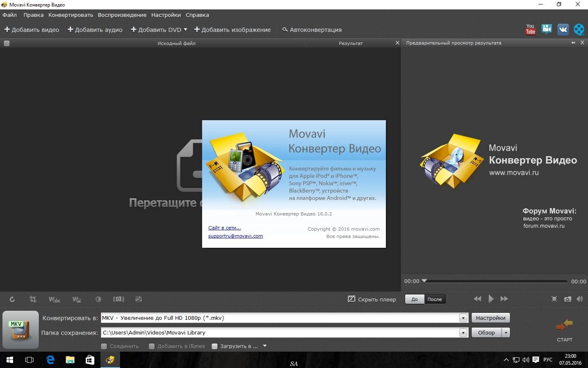The width and height of the screenshot is (588, 368).
Task: Pin the preview panel
Action: click(573, 43)
